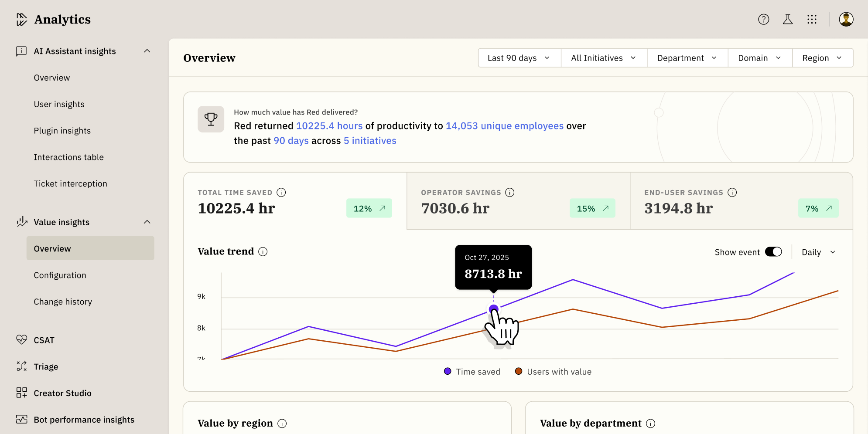
Task: Click the labs flask icon
Action: click(787, 19)
